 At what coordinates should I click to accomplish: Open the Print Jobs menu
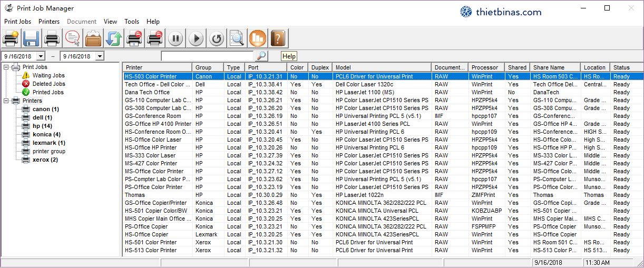click(18, 22)
